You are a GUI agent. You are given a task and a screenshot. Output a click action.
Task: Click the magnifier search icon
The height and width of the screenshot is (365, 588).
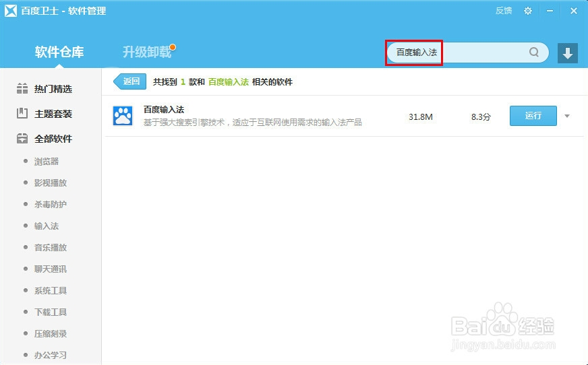[x=534, y=52]
